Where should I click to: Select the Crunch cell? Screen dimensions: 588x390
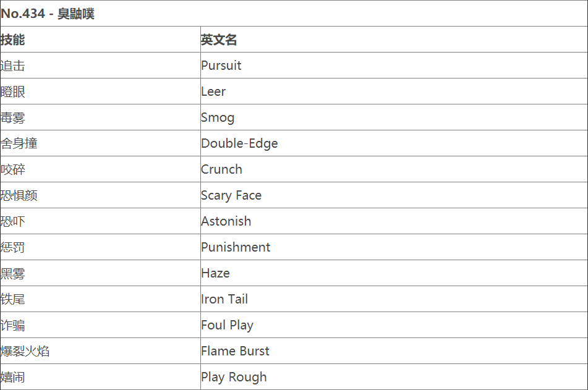(221, 169)
